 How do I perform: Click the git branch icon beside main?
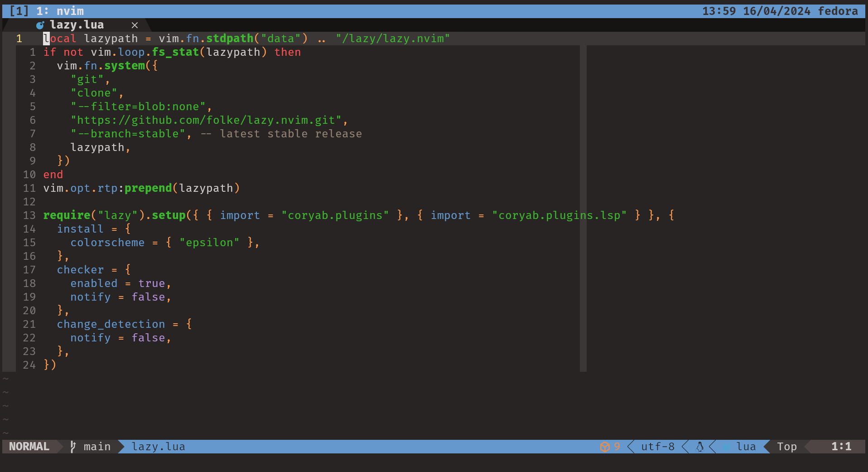[x=73, y=447]
